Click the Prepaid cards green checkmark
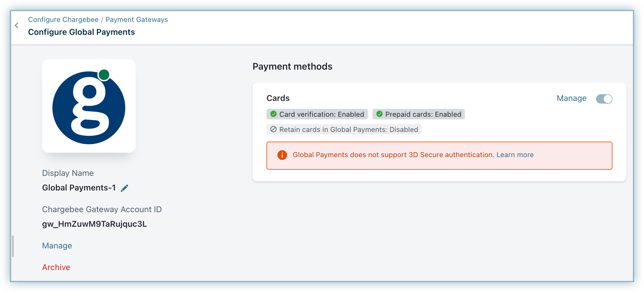This screenshot has width=644, height=292. point(379,114)
